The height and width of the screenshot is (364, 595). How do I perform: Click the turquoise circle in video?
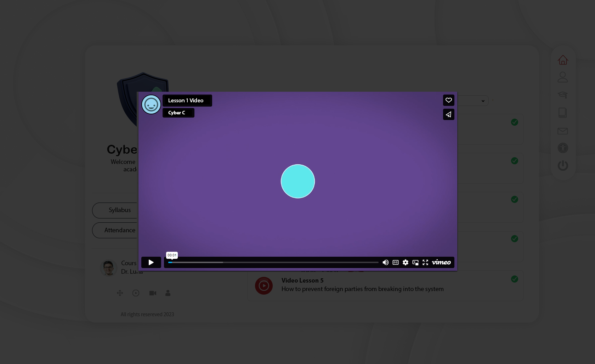(298, 181)
